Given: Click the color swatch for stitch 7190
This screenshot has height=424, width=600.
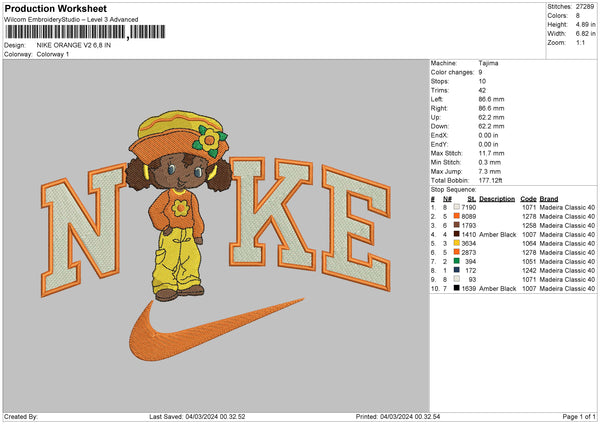Looking at the screenshot, I should pos(457,207).
